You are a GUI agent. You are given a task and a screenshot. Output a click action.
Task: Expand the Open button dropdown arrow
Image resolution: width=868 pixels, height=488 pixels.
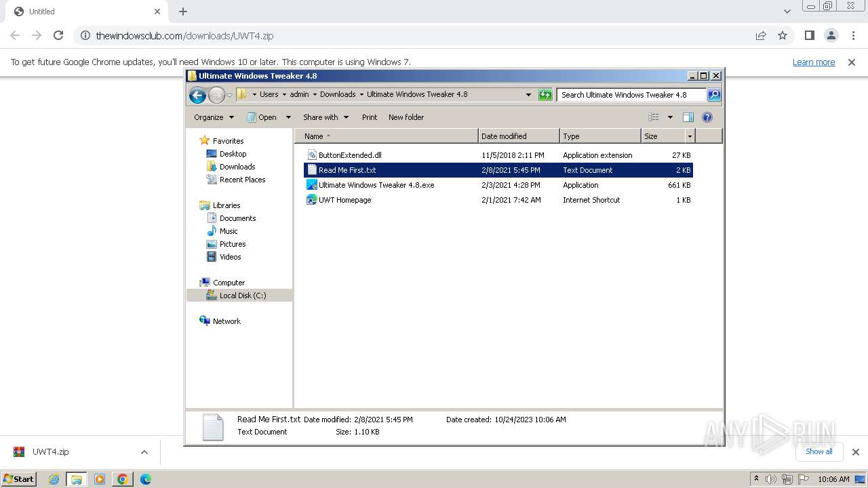tap(288, 117)
